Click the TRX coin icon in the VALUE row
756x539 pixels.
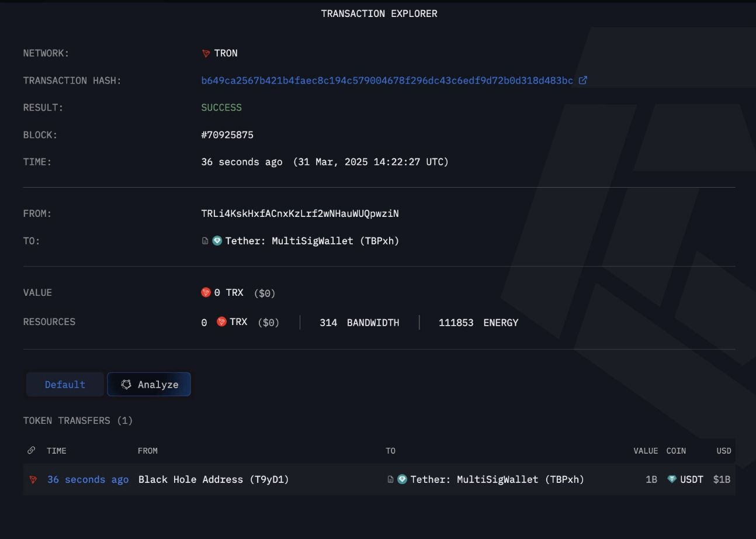pyautogui.click(x=206, y=292)
